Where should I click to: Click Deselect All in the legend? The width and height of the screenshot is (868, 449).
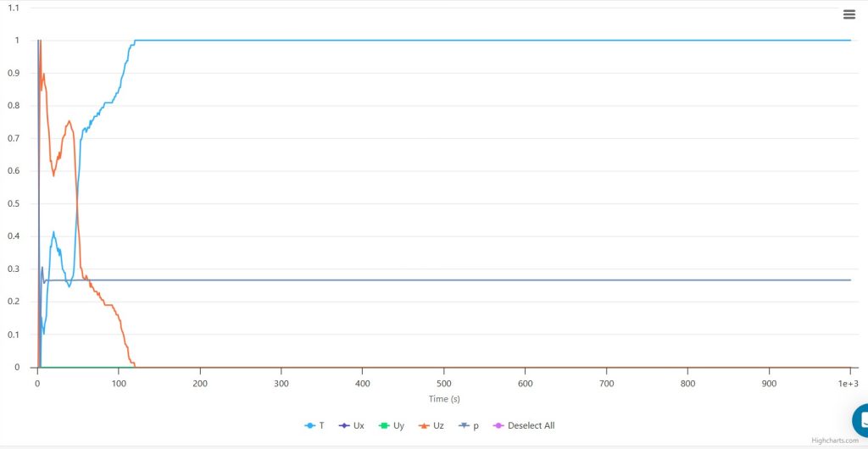(524, 425)
